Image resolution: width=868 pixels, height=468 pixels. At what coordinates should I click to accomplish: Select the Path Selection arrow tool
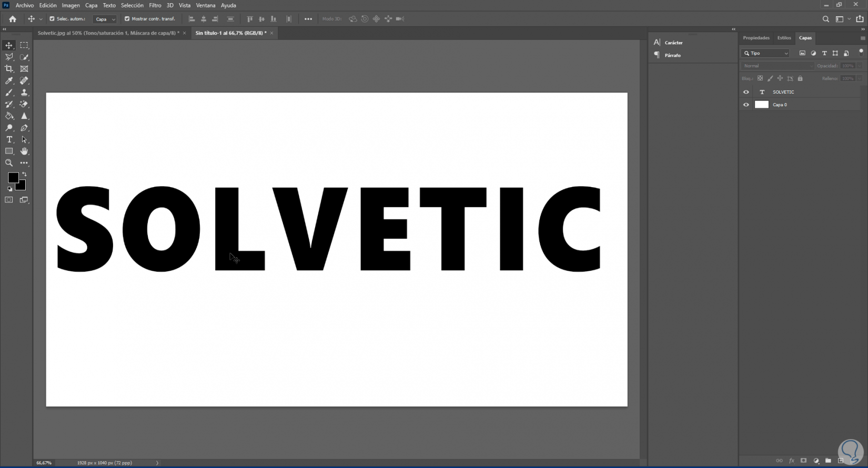24,139
